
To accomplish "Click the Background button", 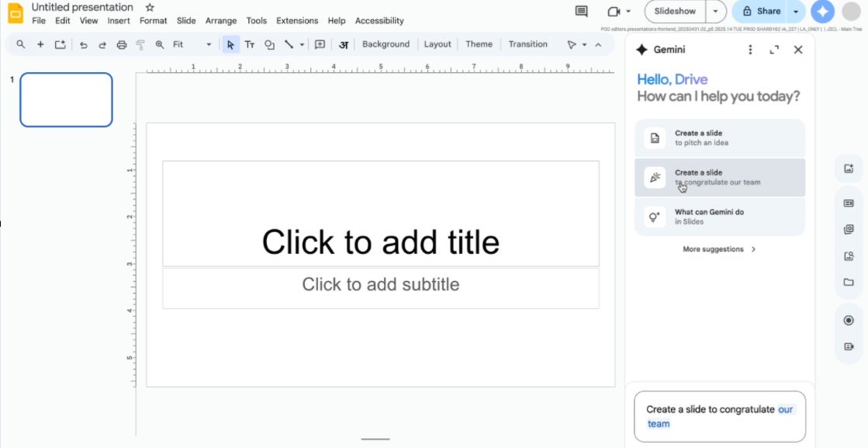I will 386,44.
